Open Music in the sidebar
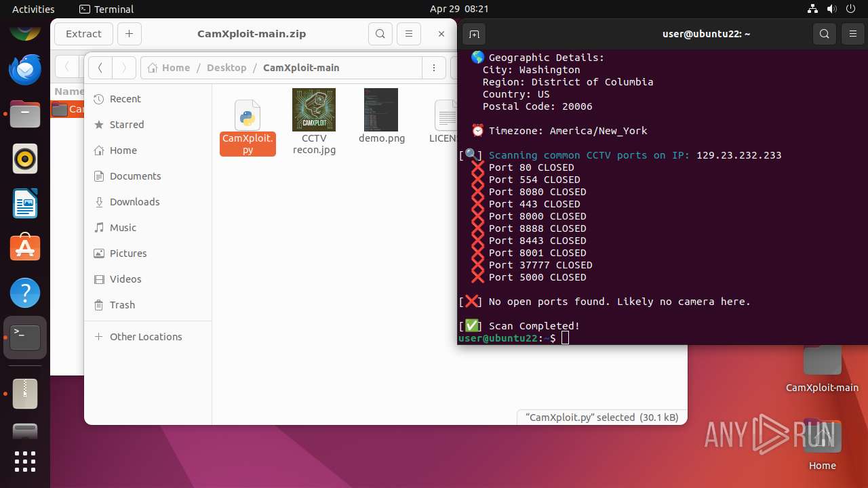 click(x=148, y=228)
